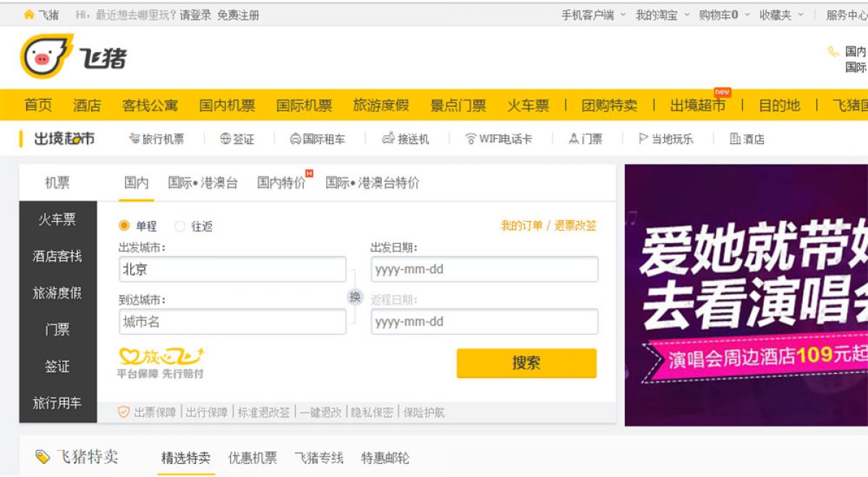The image size is (868, 477).
Task: Click the 国际租车 car icon
Action: coord(295,139)
